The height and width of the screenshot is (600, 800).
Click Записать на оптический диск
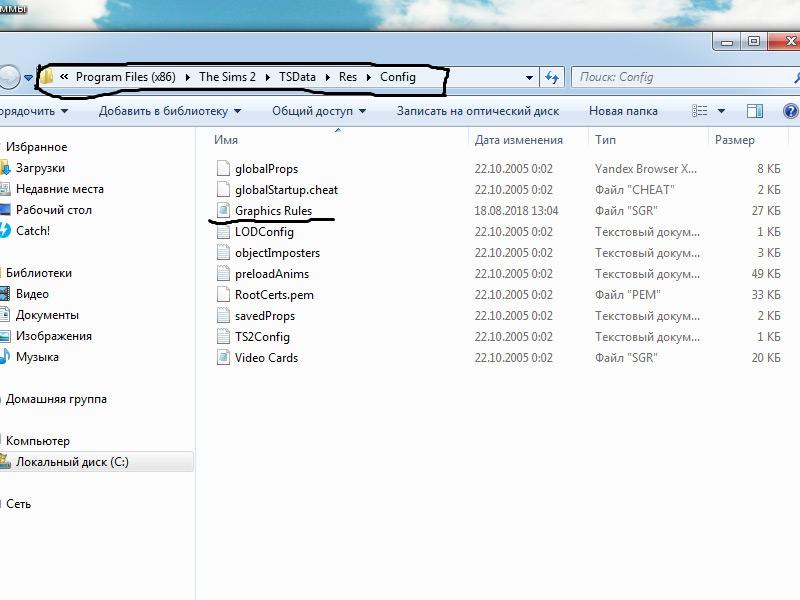coord(478,111)
